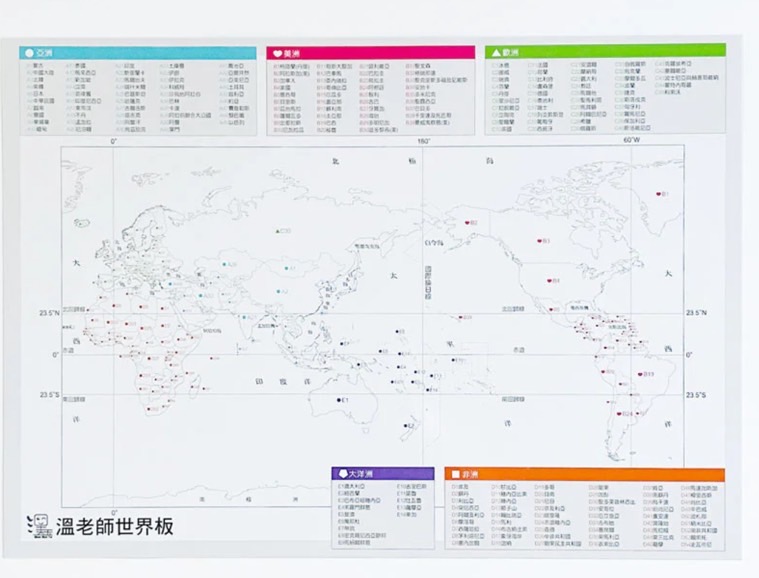The image size is (759, 578).
Task: Click the E1 marker on Australia
Action: [340, 400]
